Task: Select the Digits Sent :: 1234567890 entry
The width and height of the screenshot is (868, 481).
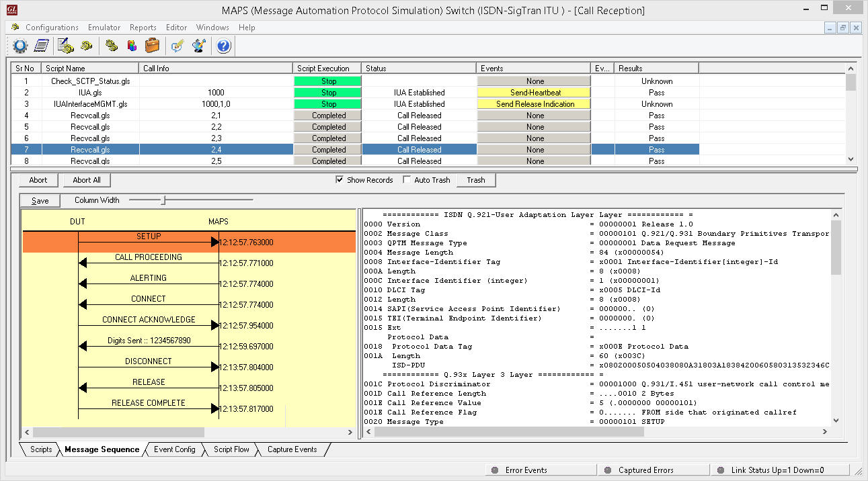Action: (x=149, y=341)
